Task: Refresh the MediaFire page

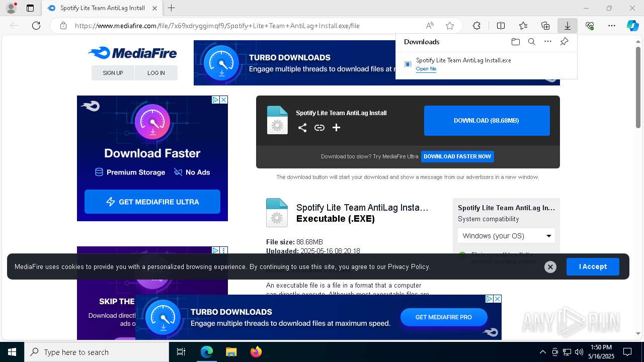Action: [36, 26]
